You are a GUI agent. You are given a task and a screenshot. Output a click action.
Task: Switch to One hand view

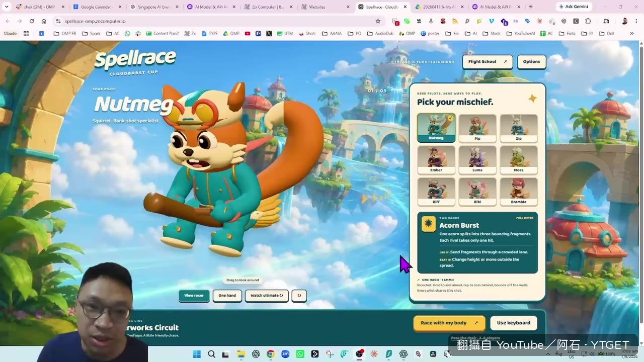pyautogui.click(x=227, y=296)
